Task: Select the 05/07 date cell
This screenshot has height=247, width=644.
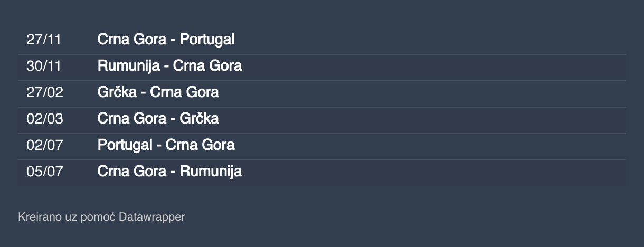Action: pos(45,172)
